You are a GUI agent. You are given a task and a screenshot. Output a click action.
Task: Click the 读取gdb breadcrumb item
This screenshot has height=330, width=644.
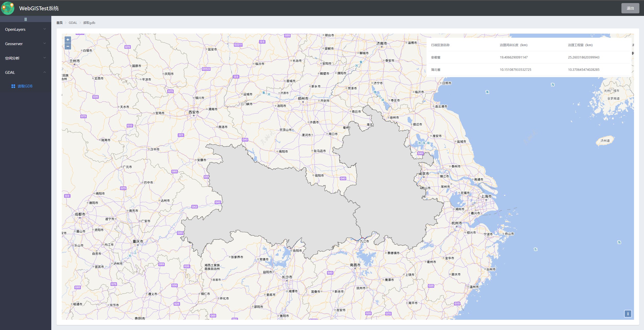[x=89, y=23]
